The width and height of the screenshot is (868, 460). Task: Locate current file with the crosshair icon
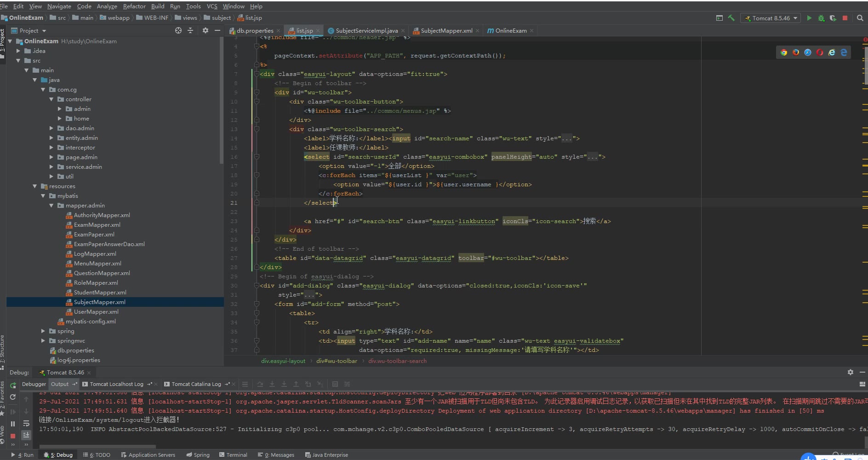tap(178, 30)
